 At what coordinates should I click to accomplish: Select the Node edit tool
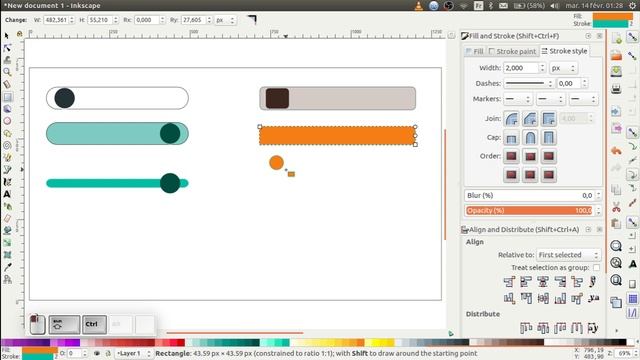click(x=7, y=48)
